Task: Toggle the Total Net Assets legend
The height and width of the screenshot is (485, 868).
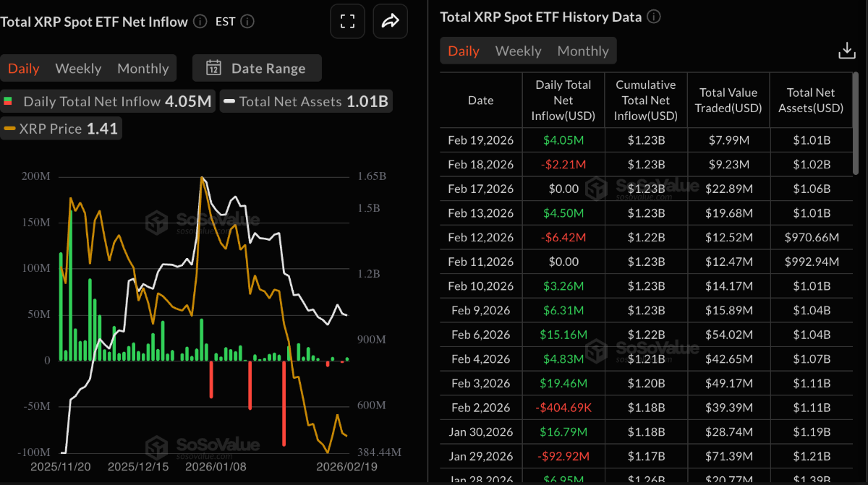Action: 305,101
